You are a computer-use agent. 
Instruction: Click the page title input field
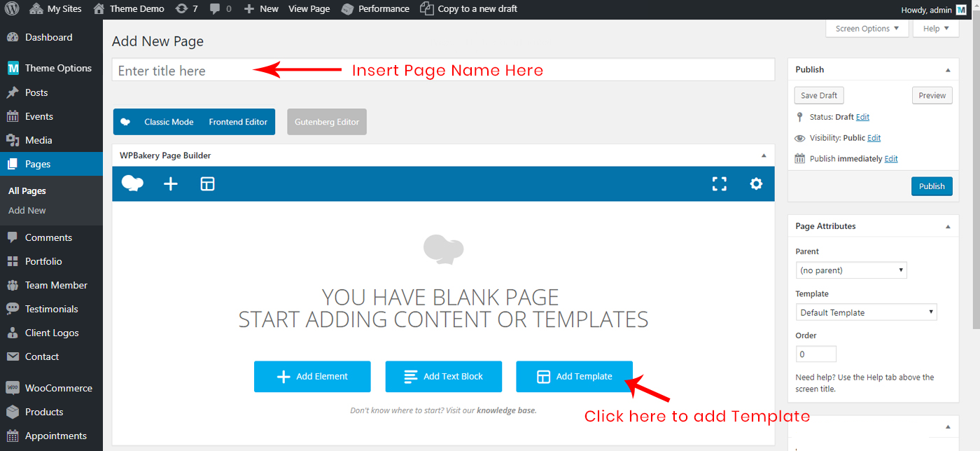[443, 70]
